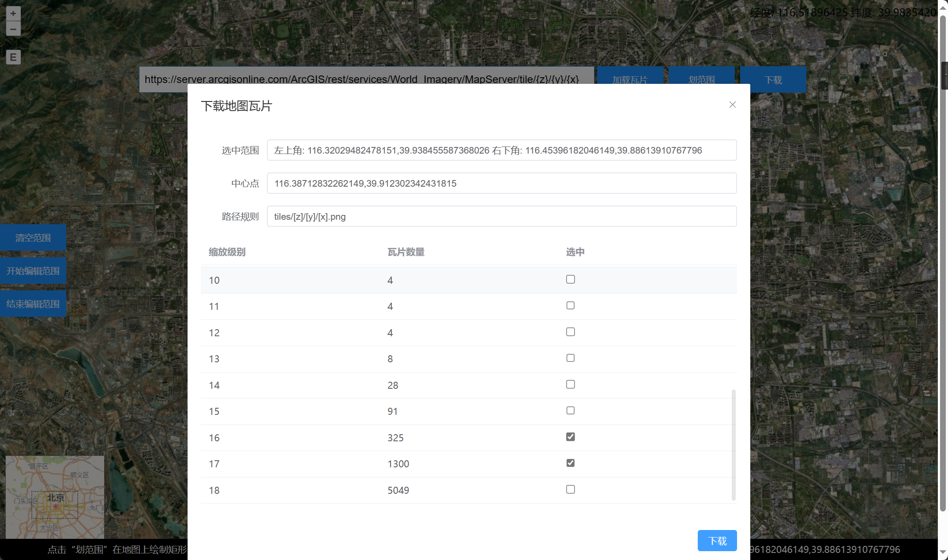Click the top 下载 toolbar button

pos(773,79)
